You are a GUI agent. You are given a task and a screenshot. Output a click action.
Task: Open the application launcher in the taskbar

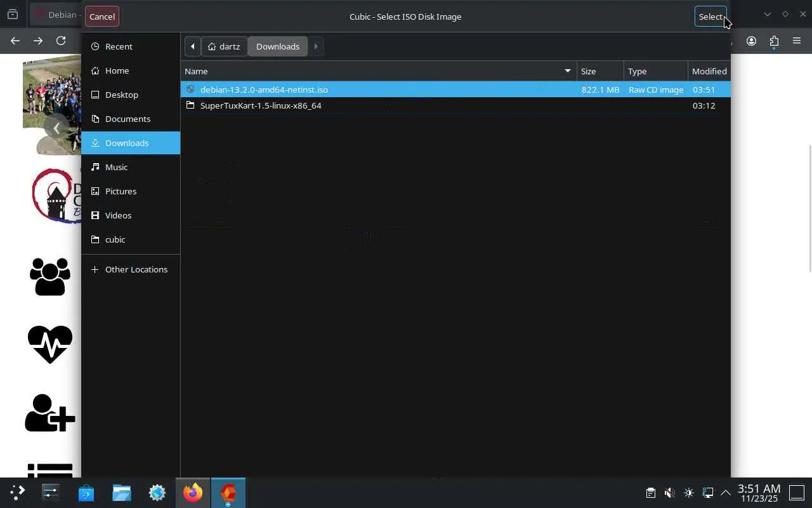pos(17,492)
